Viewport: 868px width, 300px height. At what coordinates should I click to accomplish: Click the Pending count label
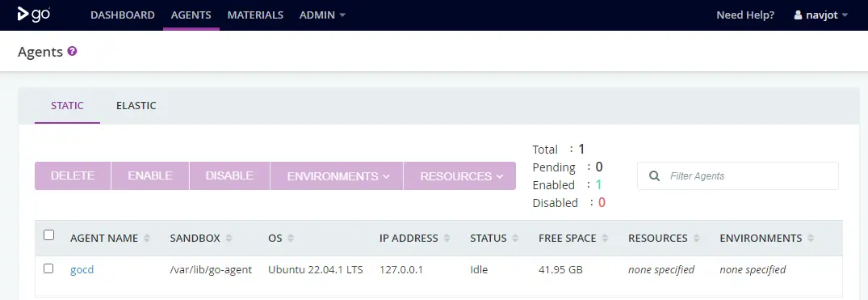[x=554, y=167]
